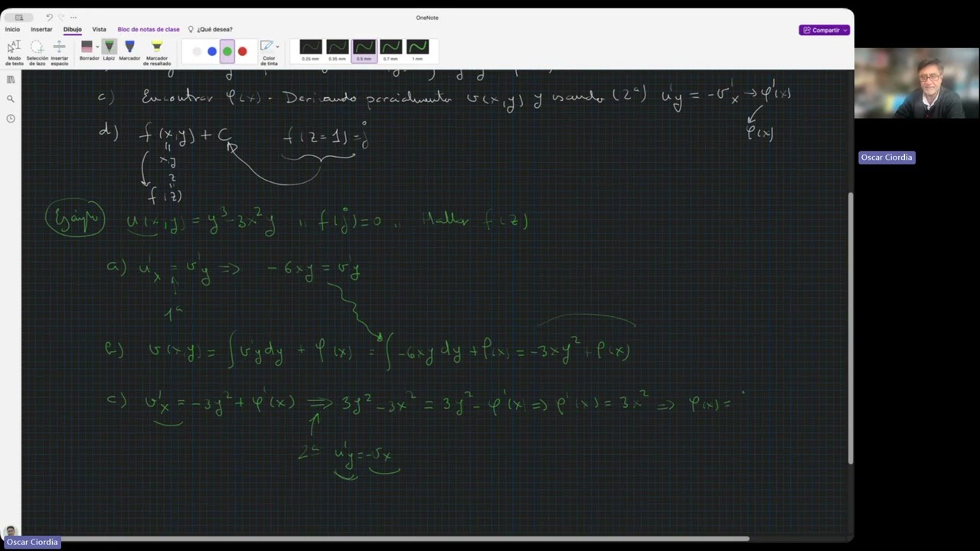Click the ¿Qué desea? search box
980x551 pixels.
tap(211, 29)
